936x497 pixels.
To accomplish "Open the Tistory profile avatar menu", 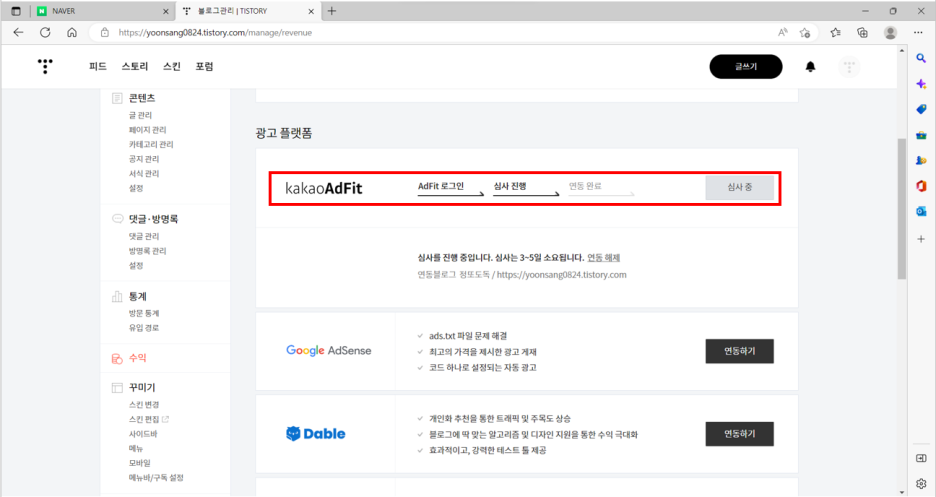I will point(849,67).
